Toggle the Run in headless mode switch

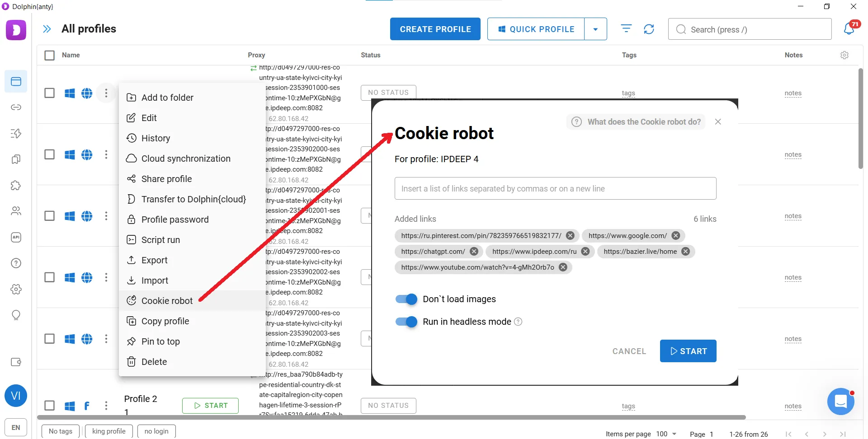click(x=406, y=322)
